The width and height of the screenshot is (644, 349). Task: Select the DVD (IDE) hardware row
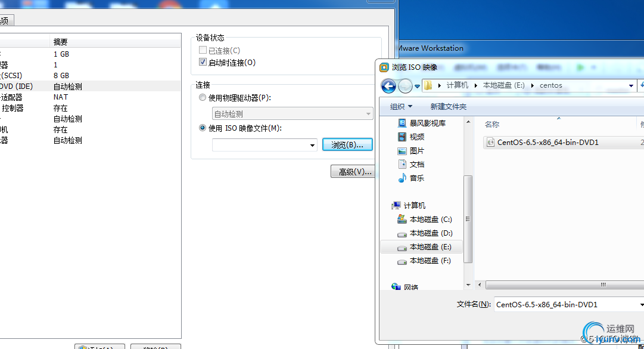[x=90, y=87]
